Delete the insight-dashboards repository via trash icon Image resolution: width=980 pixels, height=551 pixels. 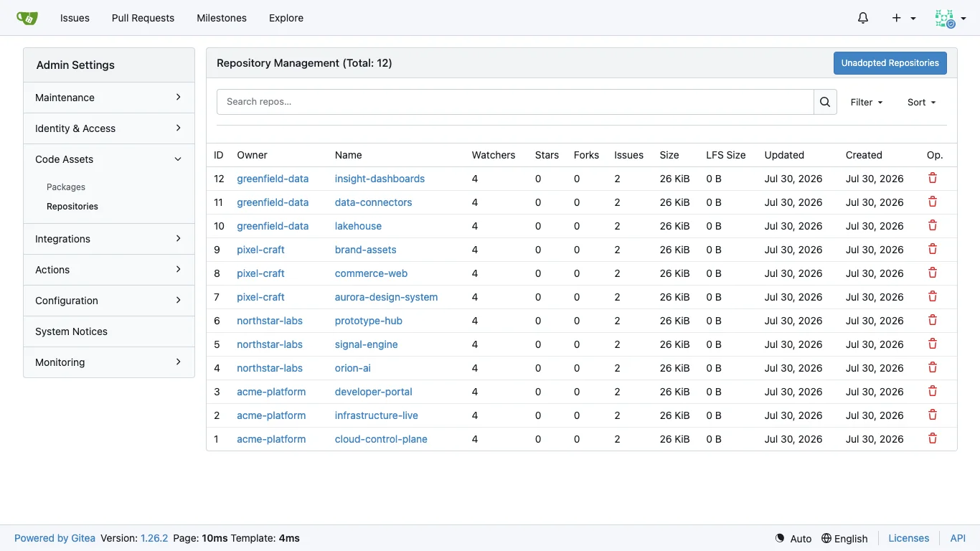pos(933,178)
